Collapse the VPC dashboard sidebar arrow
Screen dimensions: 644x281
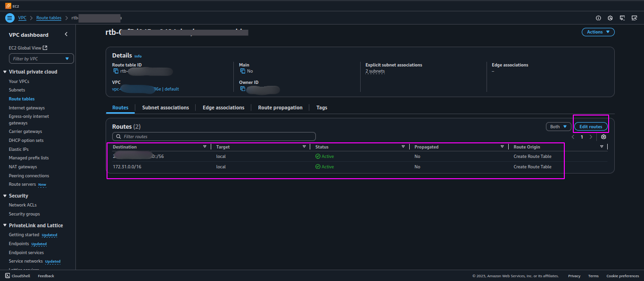coord(66,34)
